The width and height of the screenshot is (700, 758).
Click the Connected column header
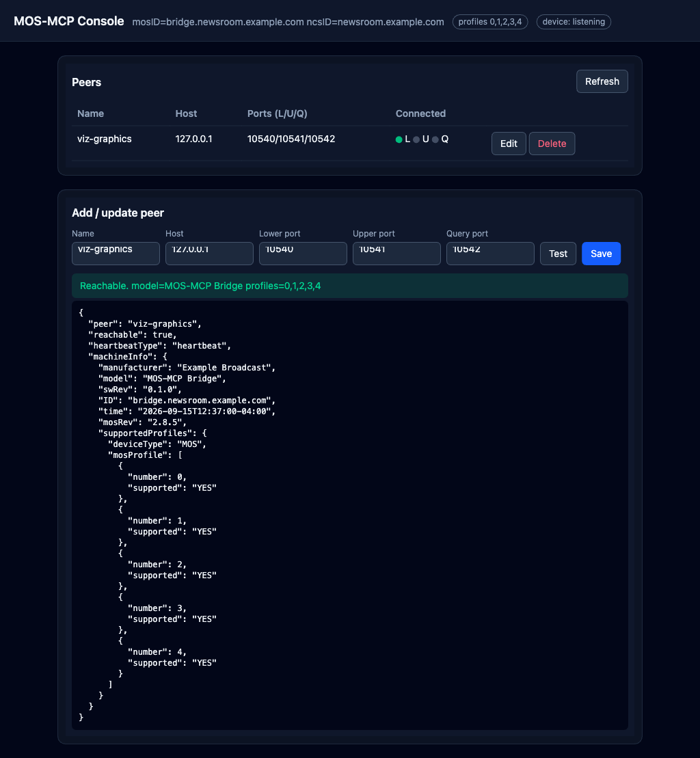(420, 113)
